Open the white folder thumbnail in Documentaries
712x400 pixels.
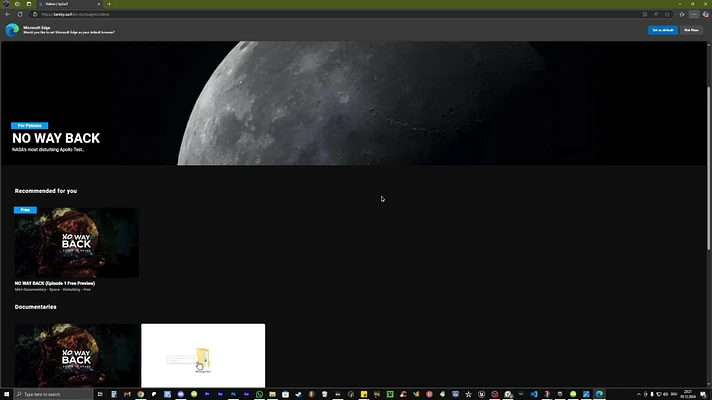[x=203, y=356]
